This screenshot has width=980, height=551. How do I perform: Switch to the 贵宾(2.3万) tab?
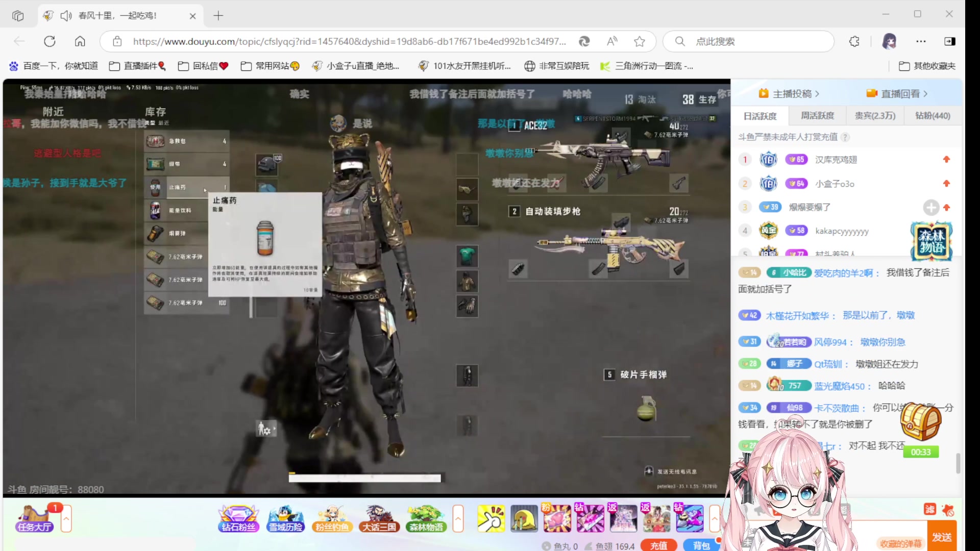875,116
